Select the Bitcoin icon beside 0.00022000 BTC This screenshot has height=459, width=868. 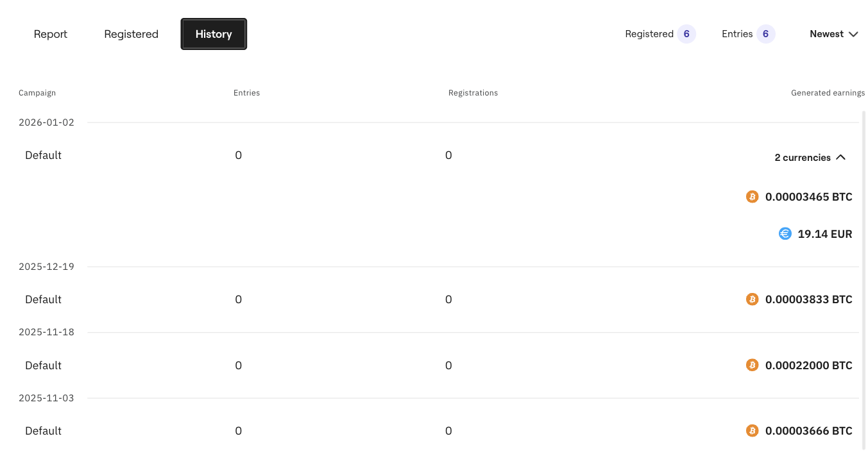click(x=752, y=365)
